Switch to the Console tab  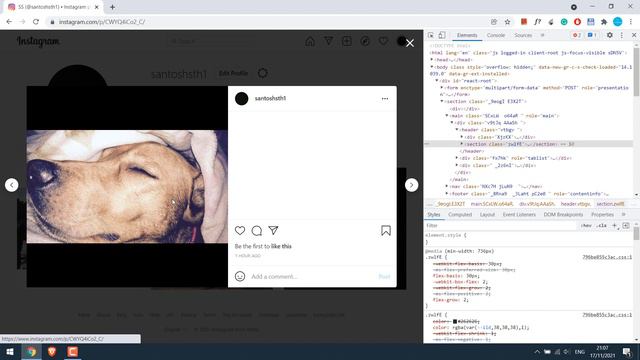[496, 36]
